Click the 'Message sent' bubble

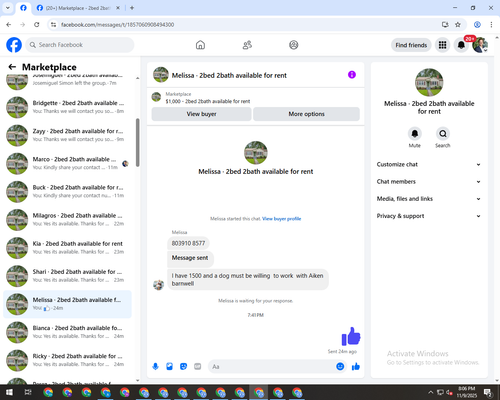tap(190, 258)
